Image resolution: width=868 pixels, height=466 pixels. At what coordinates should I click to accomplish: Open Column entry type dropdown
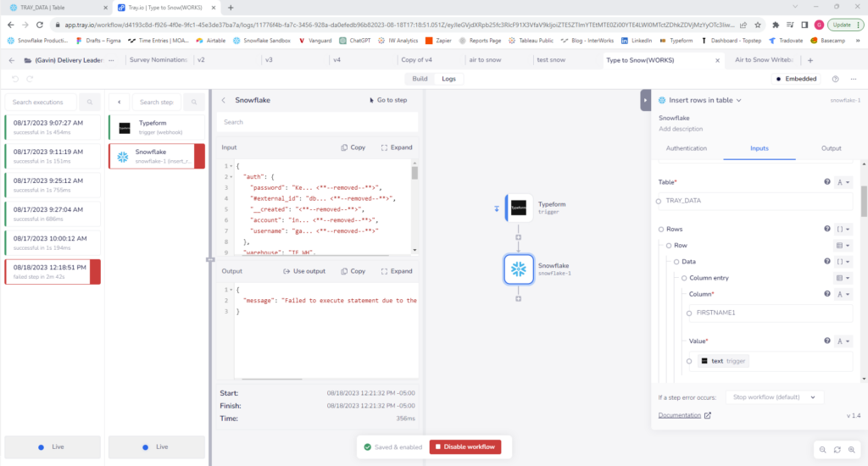point(843,279)
